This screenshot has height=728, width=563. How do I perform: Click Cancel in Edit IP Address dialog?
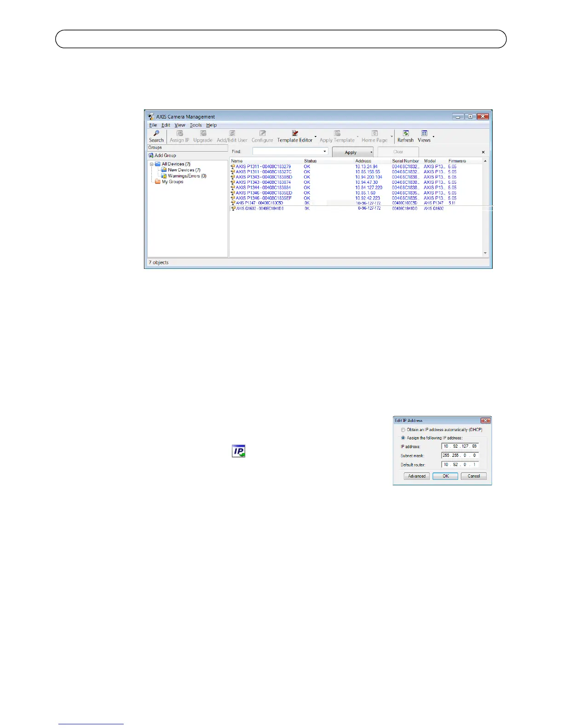474,476
